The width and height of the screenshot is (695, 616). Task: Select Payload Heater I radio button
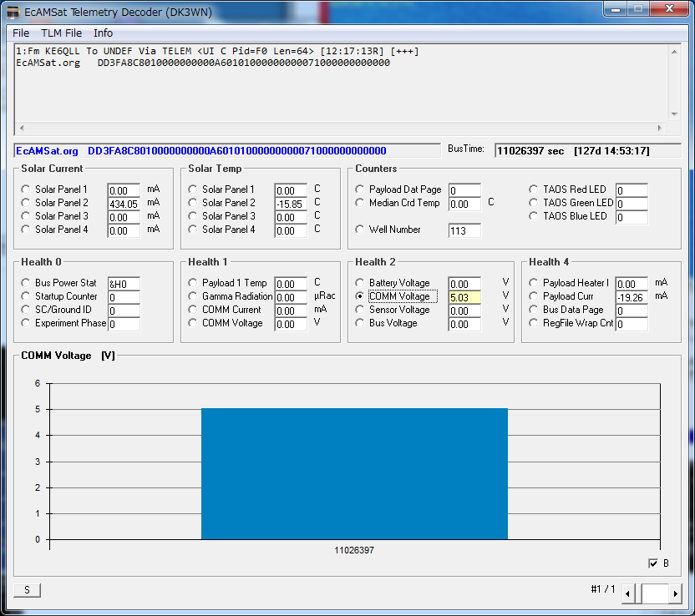[x=534, y=283]
